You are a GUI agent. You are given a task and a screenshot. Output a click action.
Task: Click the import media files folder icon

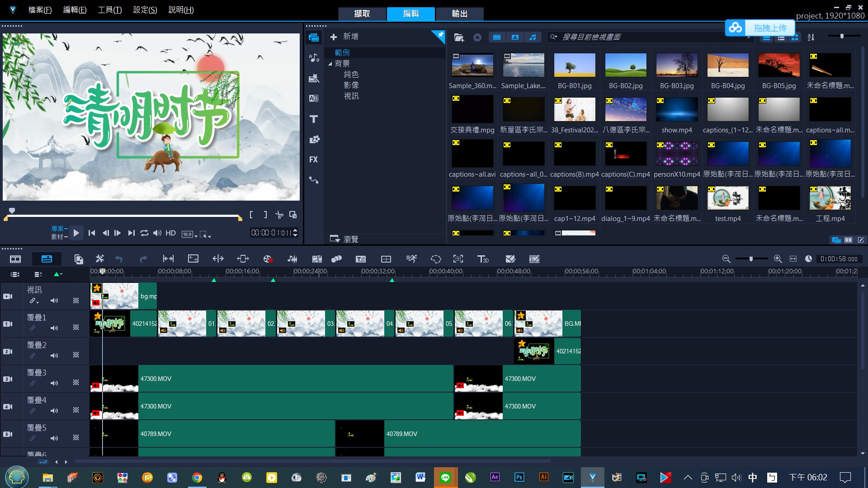coord(459,38)
